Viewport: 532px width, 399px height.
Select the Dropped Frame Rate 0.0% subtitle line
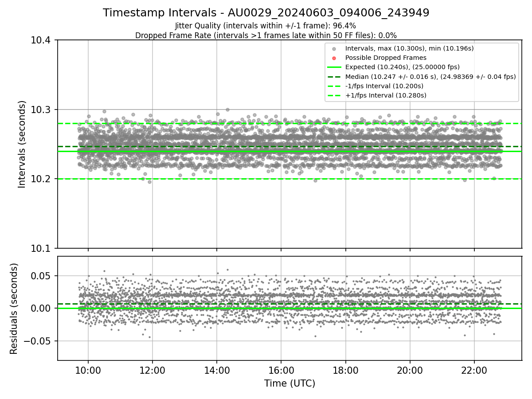(266, 35)
